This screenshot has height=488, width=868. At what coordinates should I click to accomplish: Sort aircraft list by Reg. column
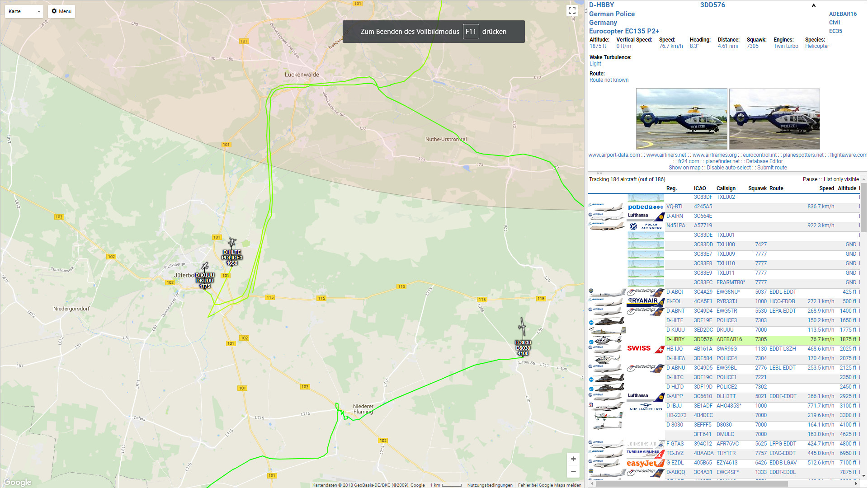point(671,188)
